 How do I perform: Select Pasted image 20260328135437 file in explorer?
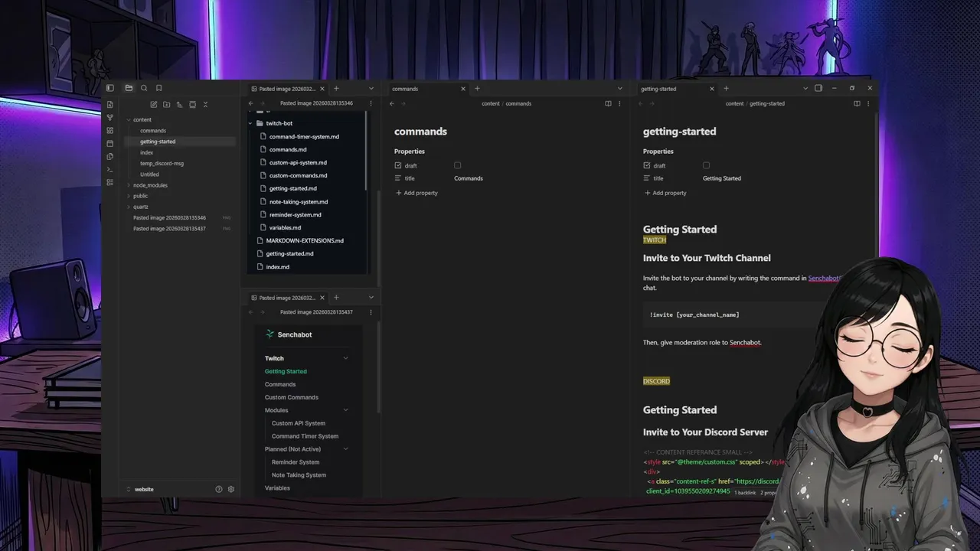click(x=169, y=229)
